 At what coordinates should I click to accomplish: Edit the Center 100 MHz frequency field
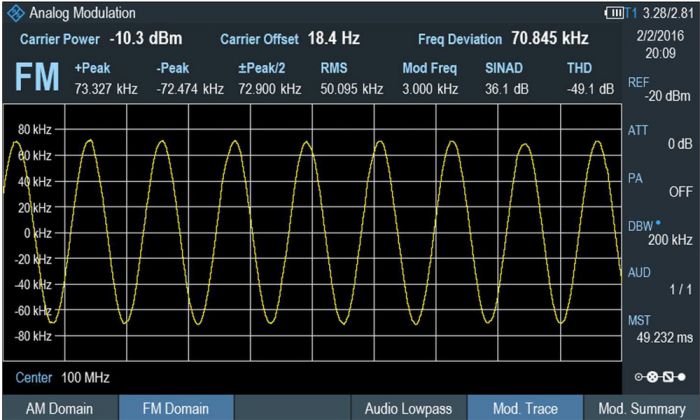coord(62,378)
